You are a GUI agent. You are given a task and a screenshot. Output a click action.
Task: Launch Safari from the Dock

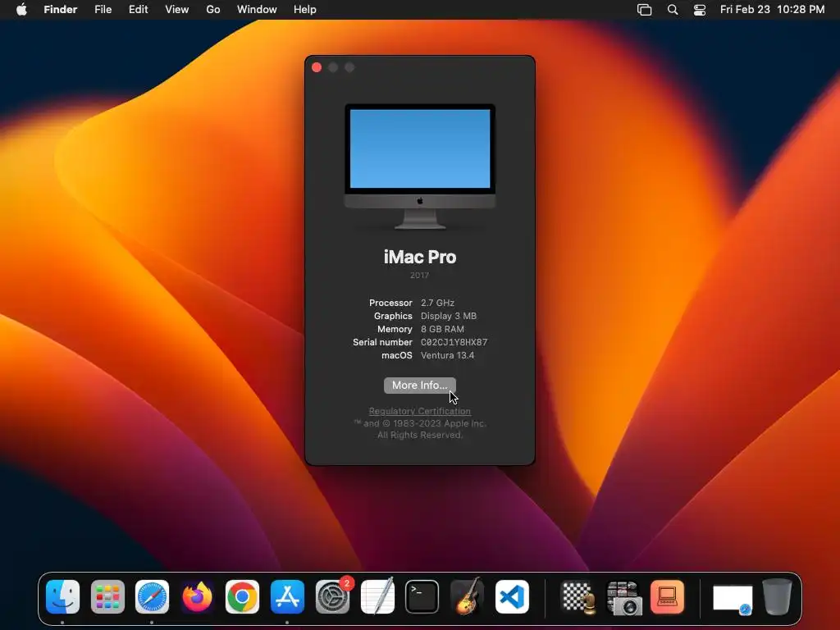pyautogui.click(x=152, y=597)
